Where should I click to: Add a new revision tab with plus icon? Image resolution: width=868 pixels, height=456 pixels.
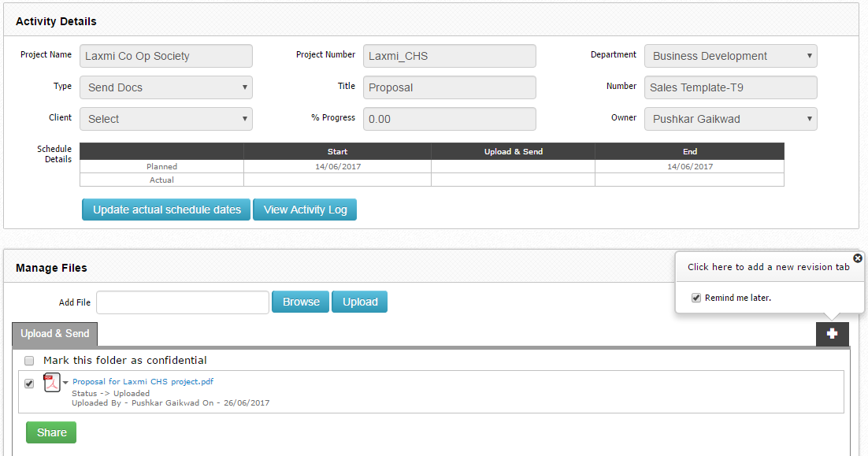click(832, 334)
